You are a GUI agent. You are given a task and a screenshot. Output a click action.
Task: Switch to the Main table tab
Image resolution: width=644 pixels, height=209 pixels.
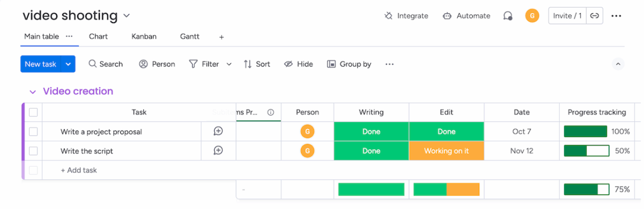coord(41,37)
